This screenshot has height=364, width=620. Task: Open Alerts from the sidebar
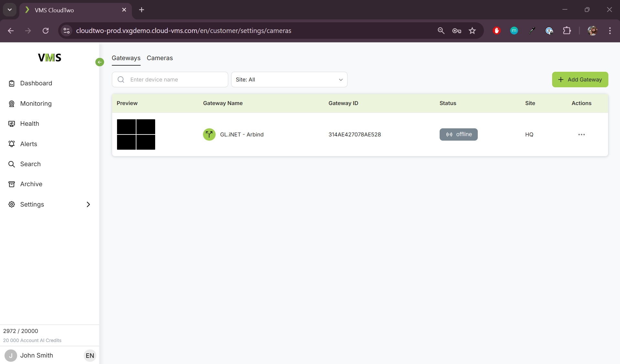28,144
